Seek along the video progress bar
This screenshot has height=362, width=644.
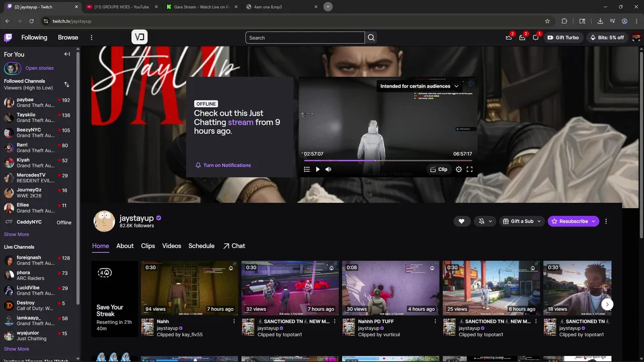tap(387, 161)
